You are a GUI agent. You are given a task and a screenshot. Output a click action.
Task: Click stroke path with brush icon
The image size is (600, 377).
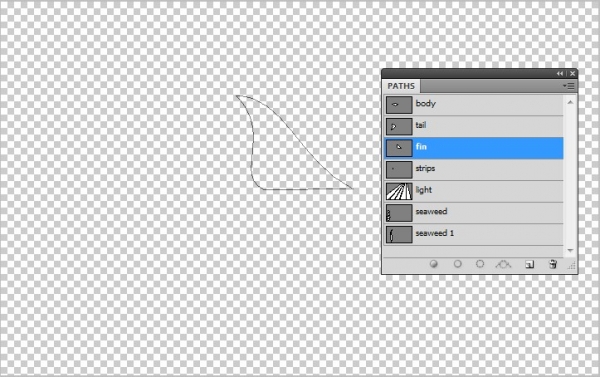pos(457,264)
